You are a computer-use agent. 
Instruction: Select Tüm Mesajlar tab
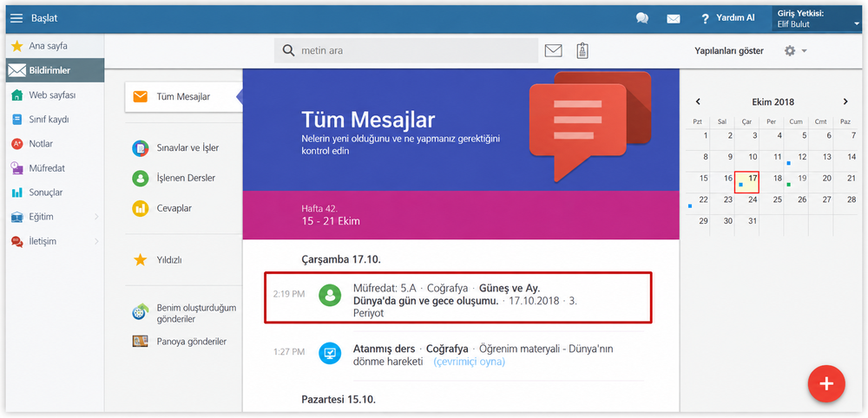[183, 97]
